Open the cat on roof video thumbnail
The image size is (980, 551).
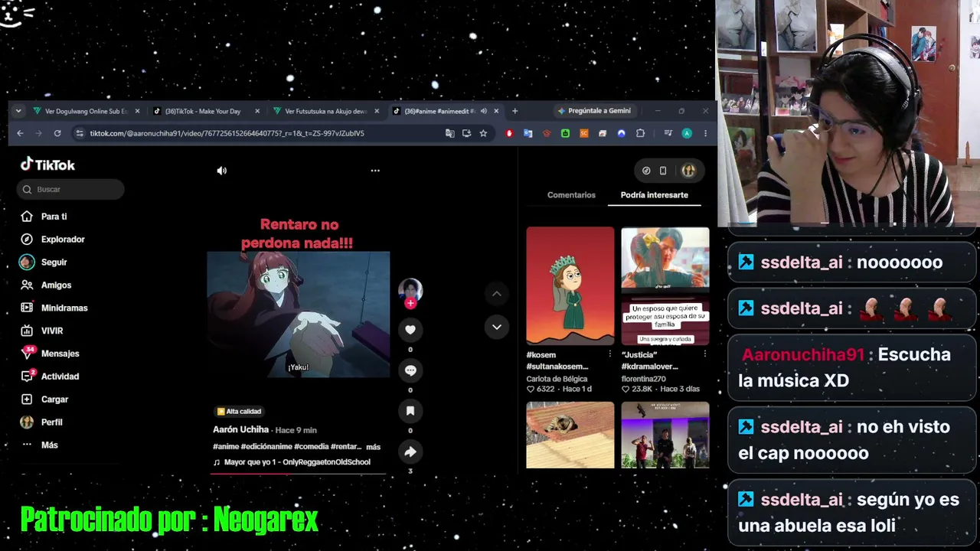[x=570, y=435]
